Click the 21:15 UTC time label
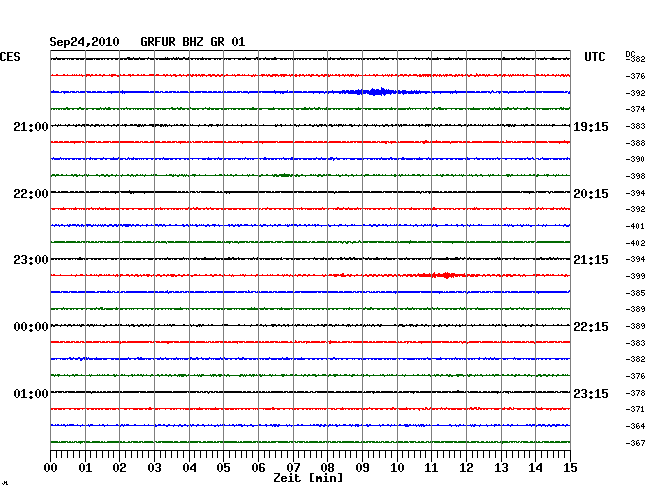The width and height of the screenshot is (650, 494). (x=591, y=260)
